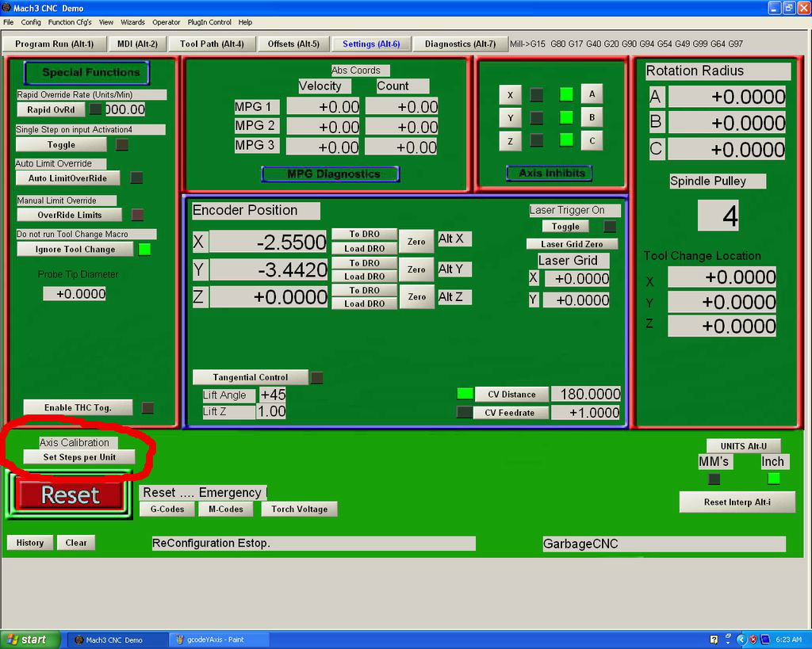Screen dimensions: 812x649
Task: Click Reset Interp Alt-i
Action: [x=737, y=502]
